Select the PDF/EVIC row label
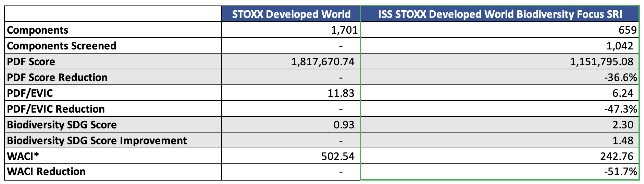Image resolution: width=644 pixels, height=184 pixels. (30, 93)
